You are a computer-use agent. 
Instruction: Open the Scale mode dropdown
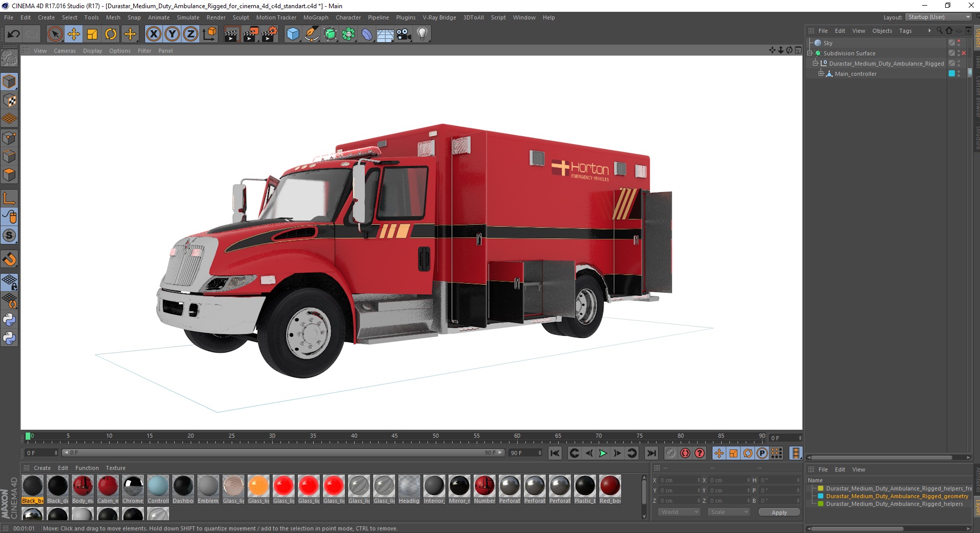(x=728, y=512)
